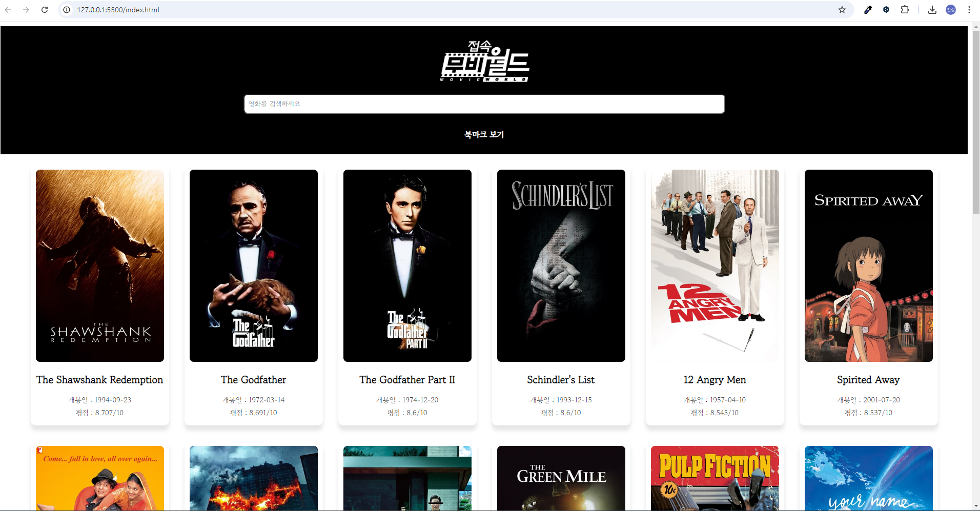Click rating 8.691/10

tap(263, 413)
